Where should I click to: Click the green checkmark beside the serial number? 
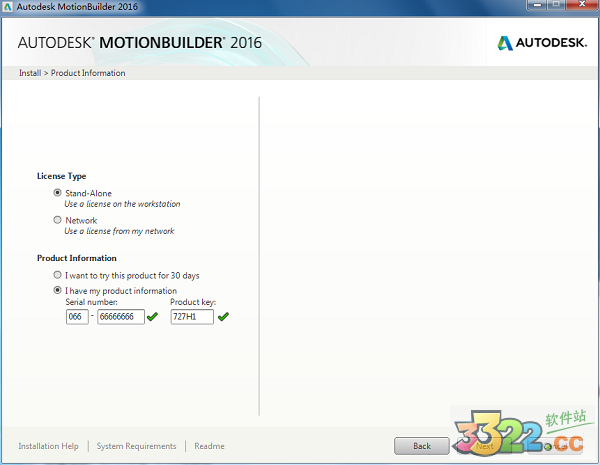[x=152, y=317]
